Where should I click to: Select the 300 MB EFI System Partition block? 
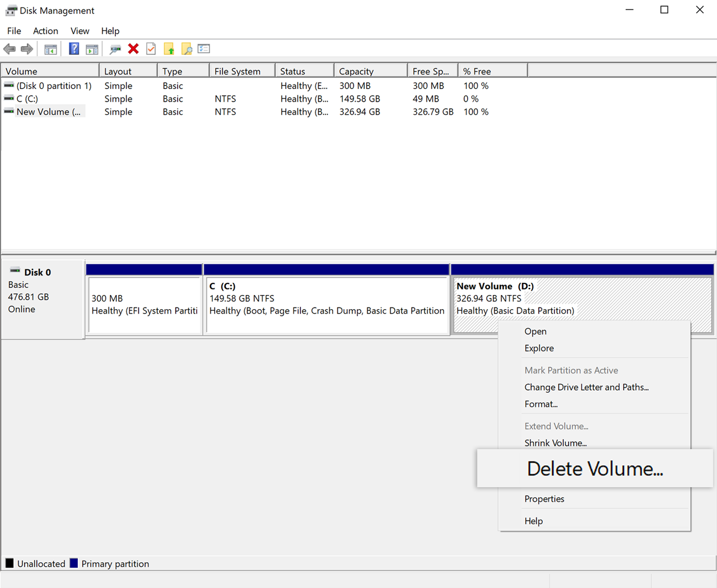coord(145,305)
